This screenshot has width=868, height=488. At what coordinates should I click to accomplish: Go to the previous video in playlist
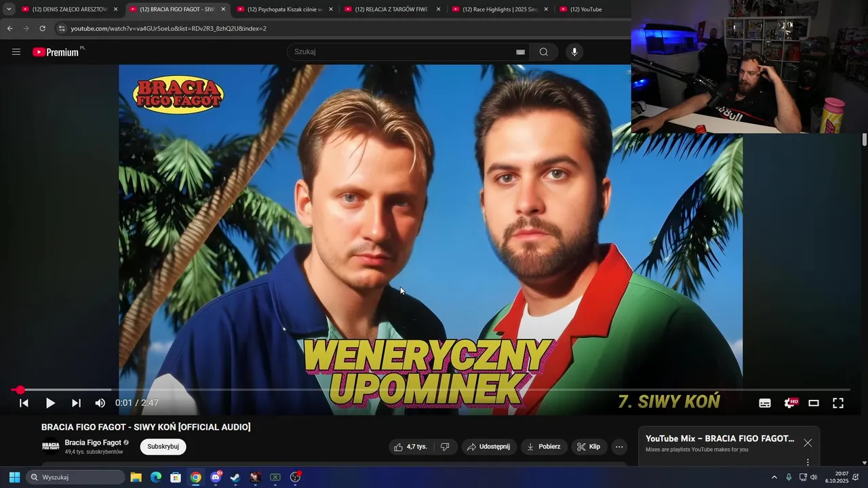[24, 403]
